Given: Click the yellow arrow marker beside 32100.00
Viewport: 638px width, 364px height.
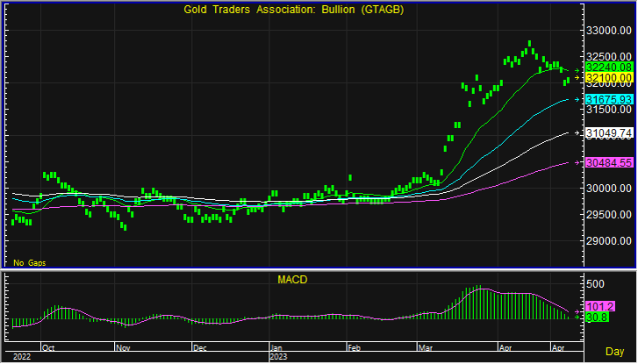Looking at the screenshot, I should [577, 78].
